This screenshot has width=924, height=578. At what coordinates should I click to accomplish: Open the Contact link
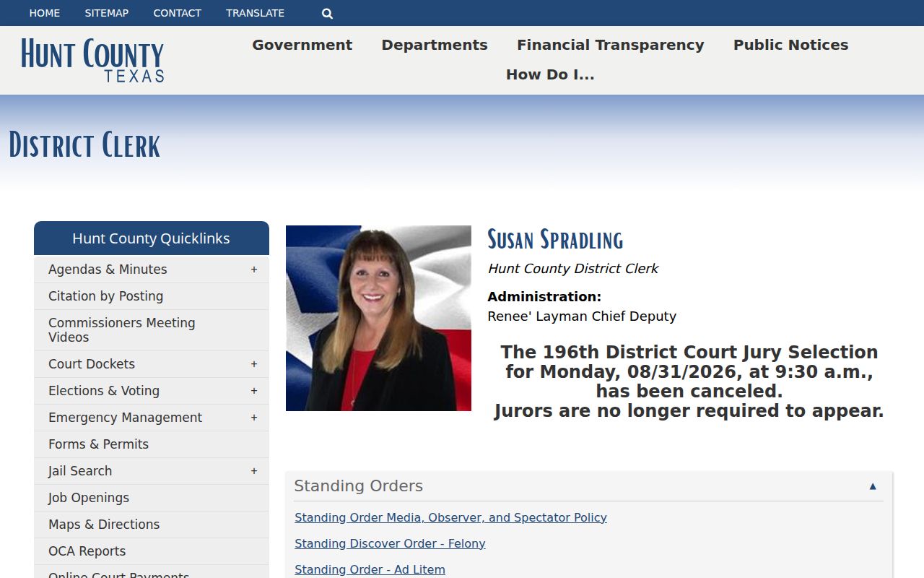pos(178,13)
